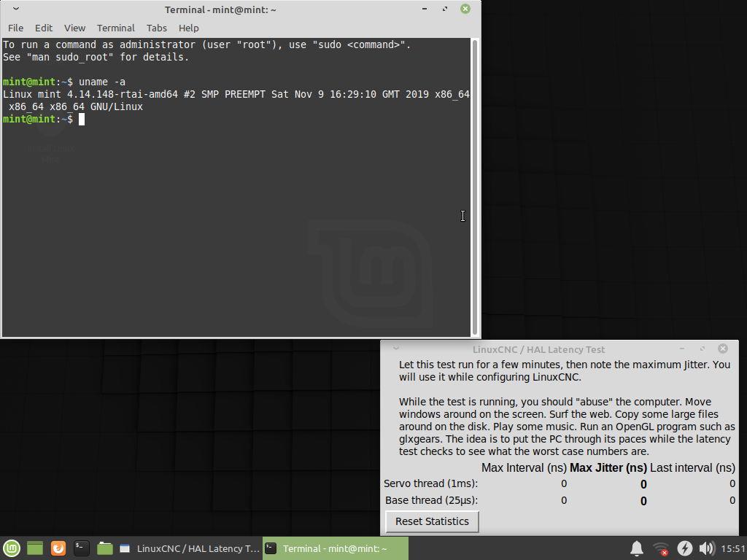Viewport: 747px width, 560px height.
Task: Open the Edit menu in Terminal
Action: point(43,28)
